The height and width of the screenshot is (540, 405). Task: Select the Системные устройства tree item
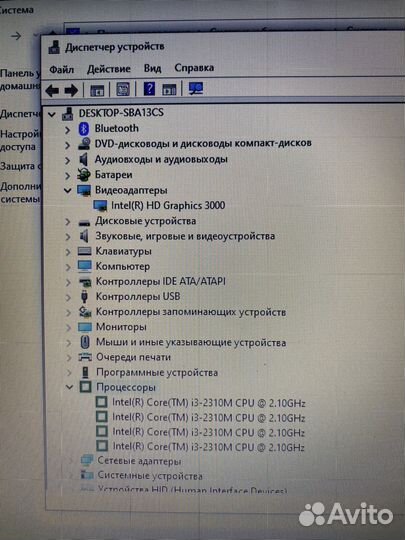click(150, 476)
